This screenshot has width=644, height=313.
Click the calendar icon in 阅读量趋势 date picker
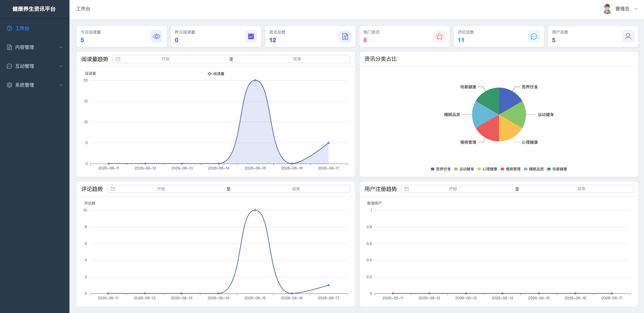coord(118,59)
